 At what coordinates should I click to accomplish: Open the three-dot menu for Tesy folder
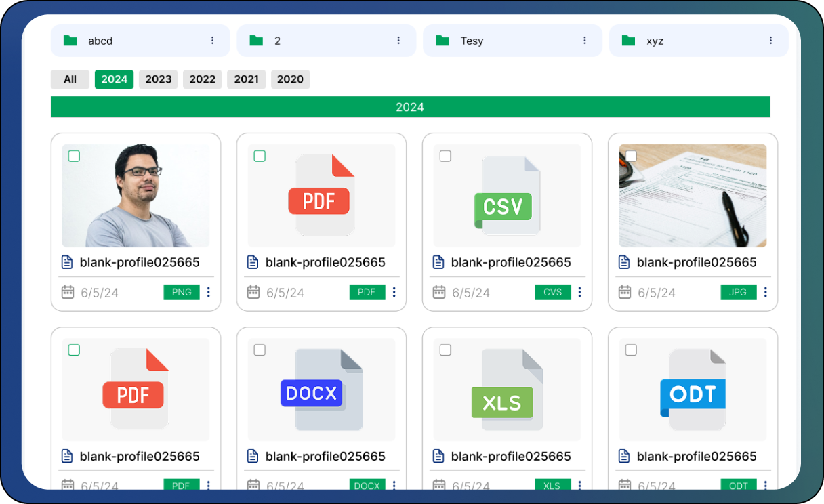tap(585, 41)
